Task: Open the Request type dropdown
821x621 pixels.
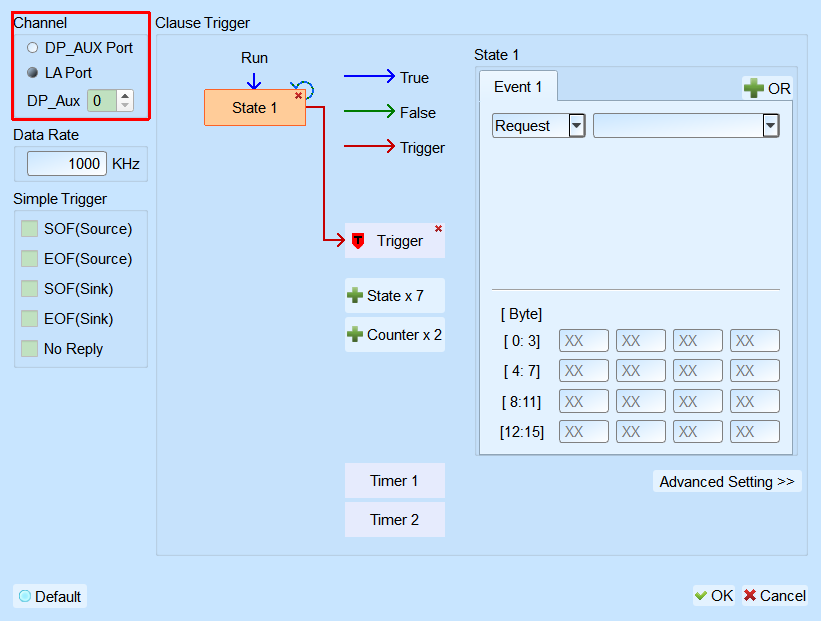Action: tap(576, 126)
